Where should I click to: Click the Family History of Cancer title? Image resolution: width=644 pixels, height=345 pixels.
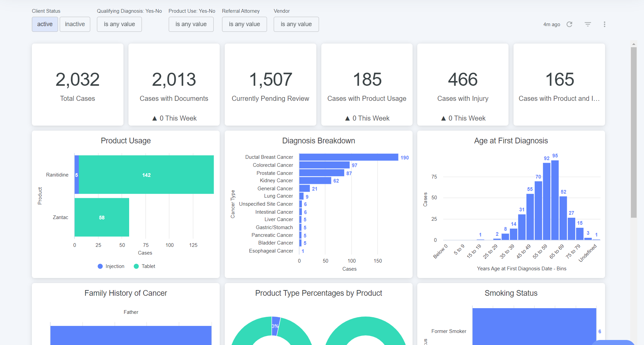tap(126, 293)
